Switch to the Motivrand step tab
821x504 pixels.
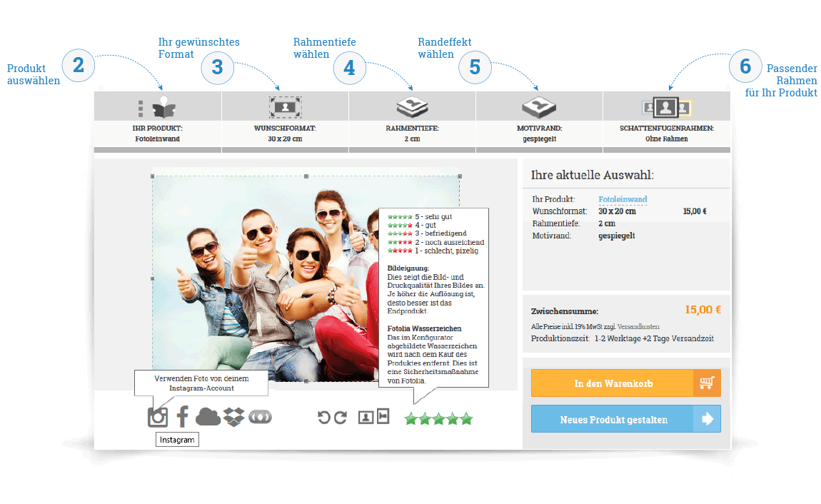click(x=539, y=121)
